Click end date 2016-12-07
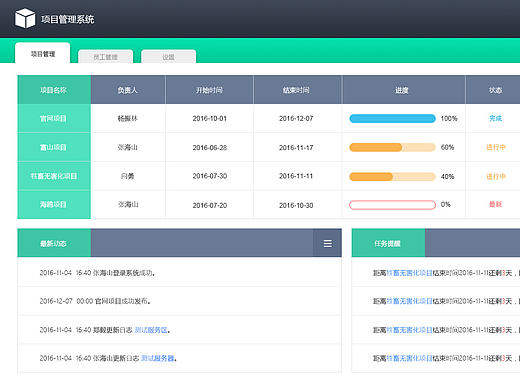Image resolution: width=520 pixels, height=390 pixels. point(296,118)
